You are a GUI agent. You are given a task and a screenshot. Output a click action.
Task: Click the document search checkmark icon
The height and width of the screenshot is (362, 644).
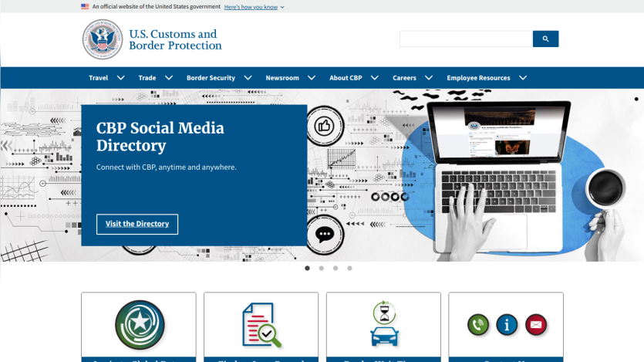[261, 325]
